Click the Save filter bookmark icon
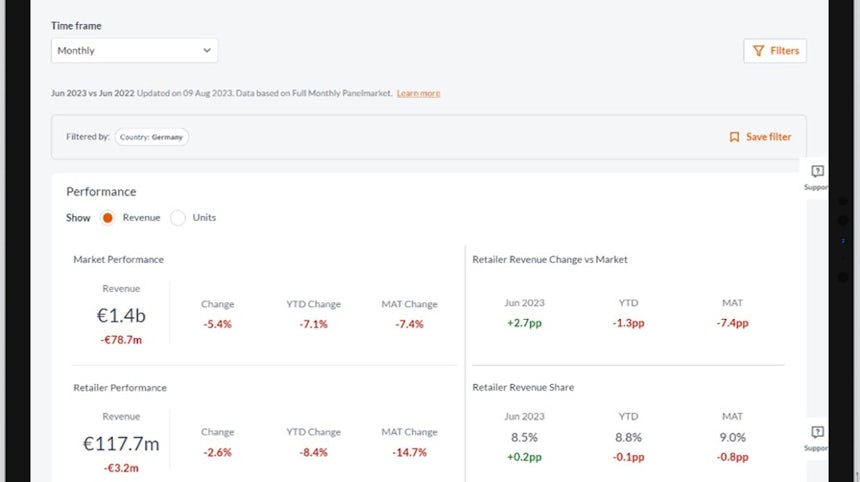Screen dimensions: 860x482 click(x=734, y=137)
